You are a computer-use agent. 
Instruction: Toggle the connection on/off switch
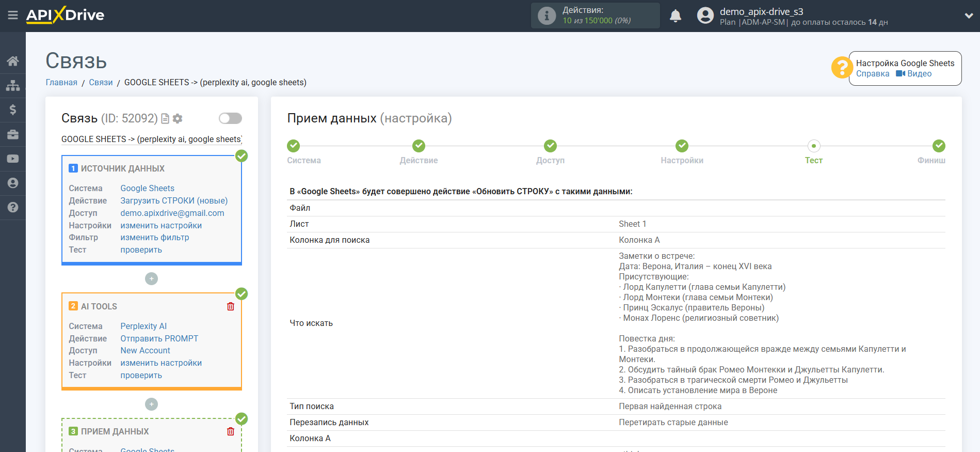[x=230, y=118]
